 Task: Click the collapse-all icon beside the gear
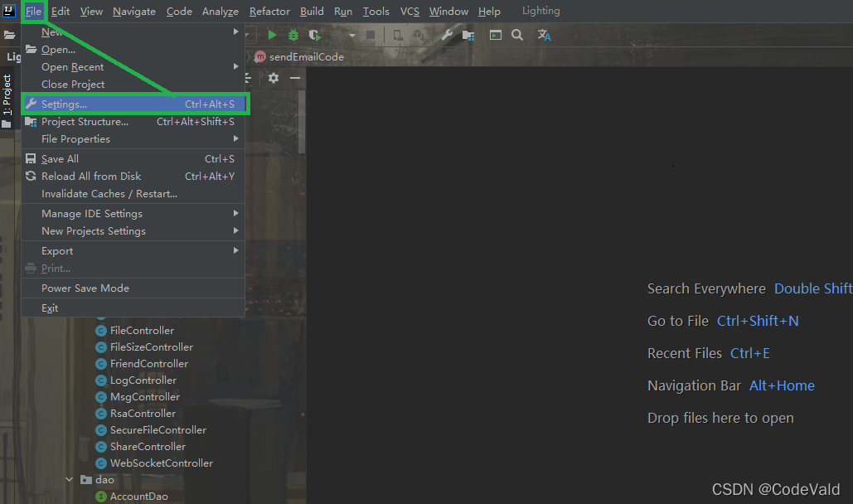pos(248,78)
